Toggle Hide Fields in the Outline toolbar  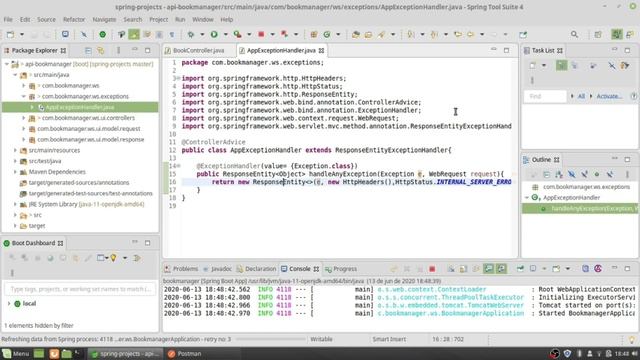tap(571, 175)
